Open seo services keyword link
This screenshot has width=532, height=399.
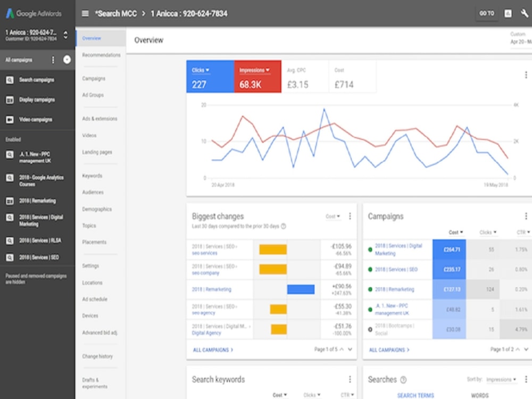pyautogui.click(x=204, y=253)
